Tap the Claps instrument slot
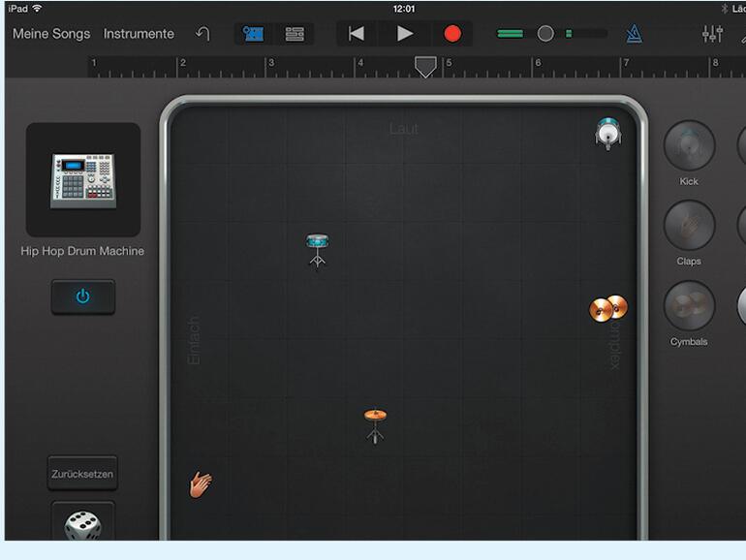746x560 pixels. tap(690, 226)
